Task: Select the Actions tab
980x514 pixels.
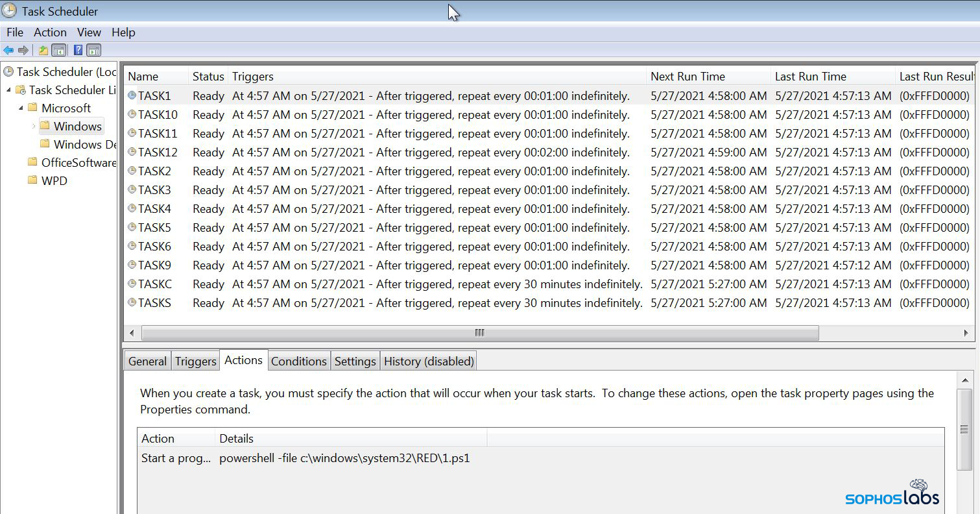Action: tap(243, 360)
